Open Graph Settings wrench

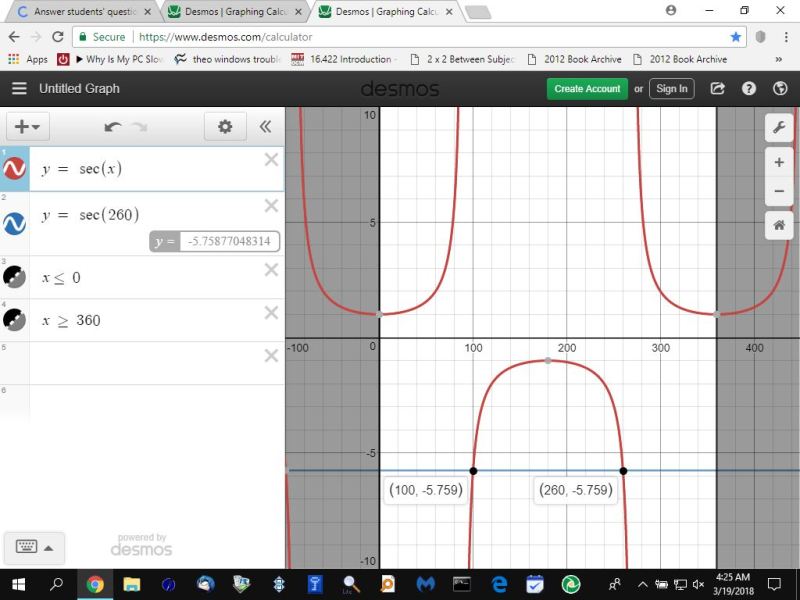(x=779, y=127)
